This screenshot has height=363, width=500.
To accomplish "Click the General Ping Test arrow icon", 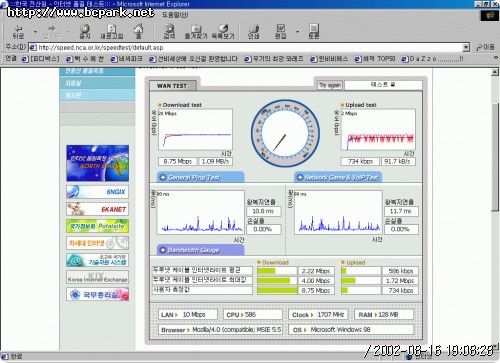I will coord(163,177).
